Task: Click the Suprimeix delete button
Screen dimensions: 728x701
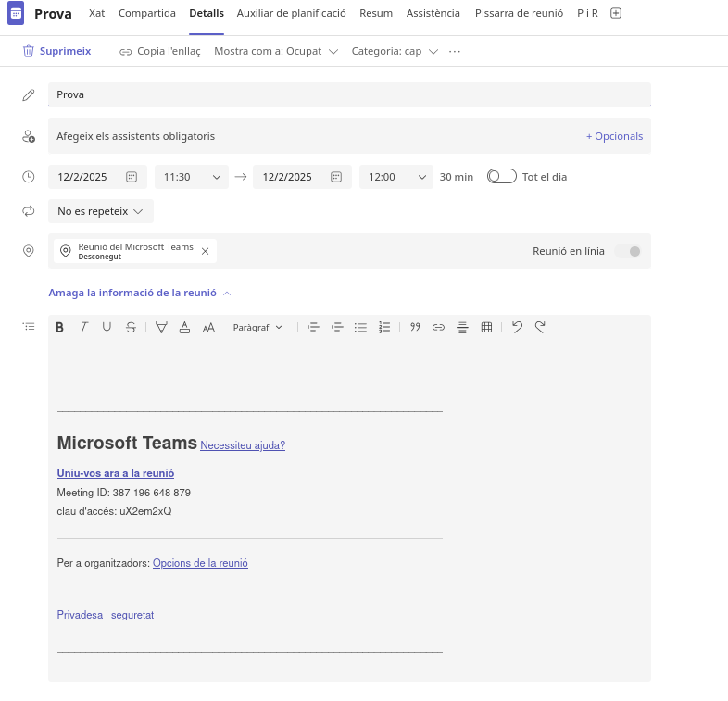Action: pyautogui.click(x=56, y=51)
